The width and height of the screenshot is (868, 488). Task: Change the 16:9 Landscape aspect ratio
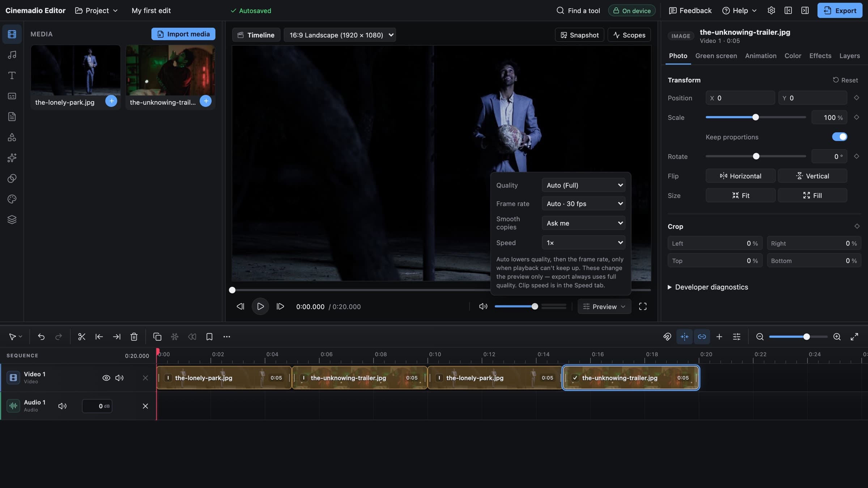point(340,35)
